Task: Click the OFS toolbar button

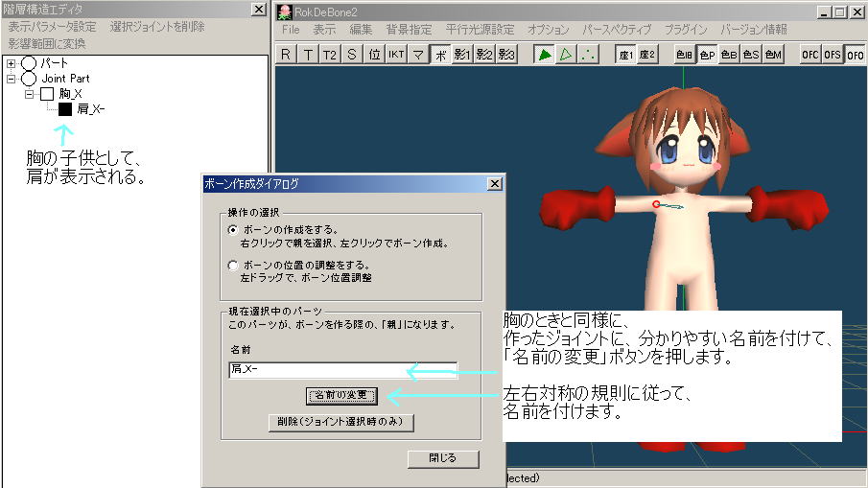Action: pyautogui.click(x=833, y=55)
